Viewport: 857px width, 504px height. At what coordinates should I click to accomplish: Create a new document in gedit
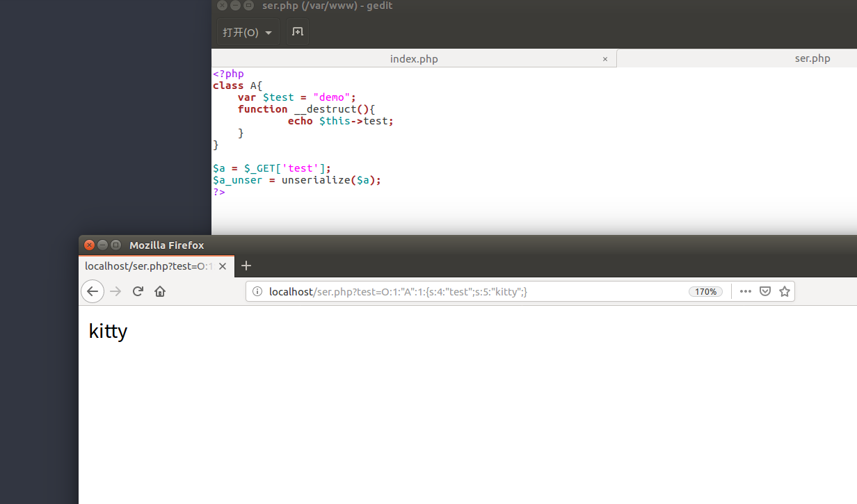298,32
